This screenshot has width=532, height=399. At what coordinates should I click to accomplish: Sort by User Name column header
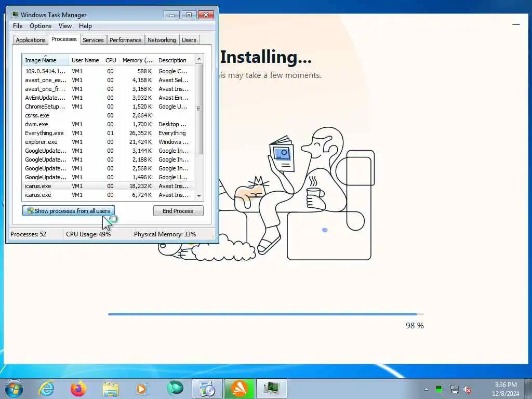click(x=86, y=60)
